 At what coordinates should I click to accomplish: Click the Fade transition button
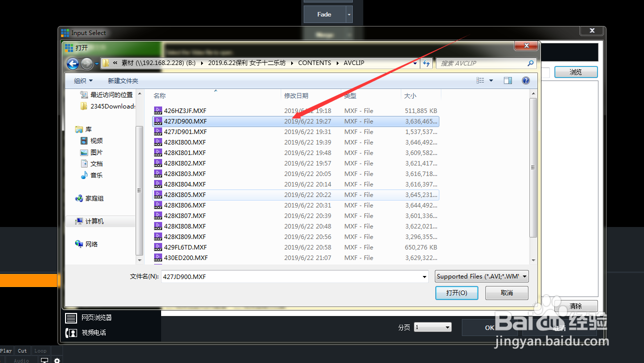click(324, 14)
